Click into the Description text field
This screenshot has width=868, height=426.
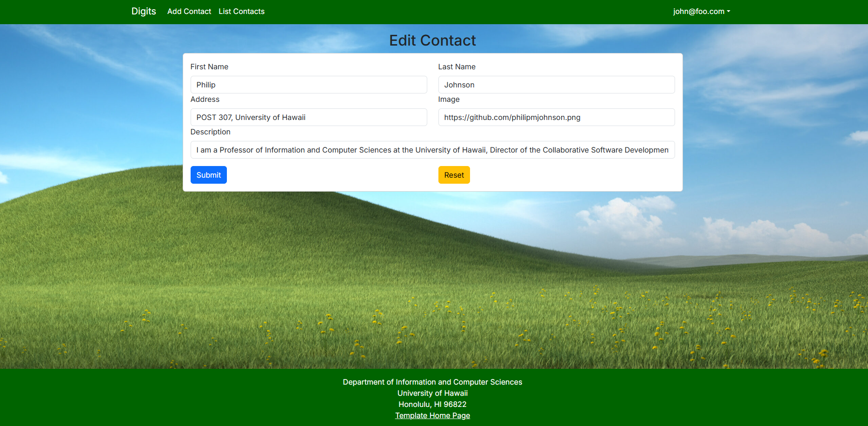pos(432,150)
